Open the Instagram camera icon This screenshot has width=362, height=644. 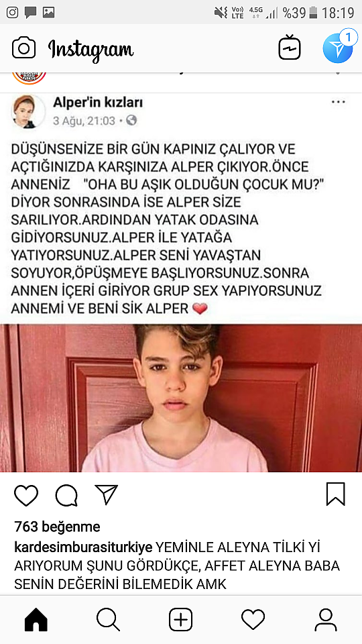(24, 48)
